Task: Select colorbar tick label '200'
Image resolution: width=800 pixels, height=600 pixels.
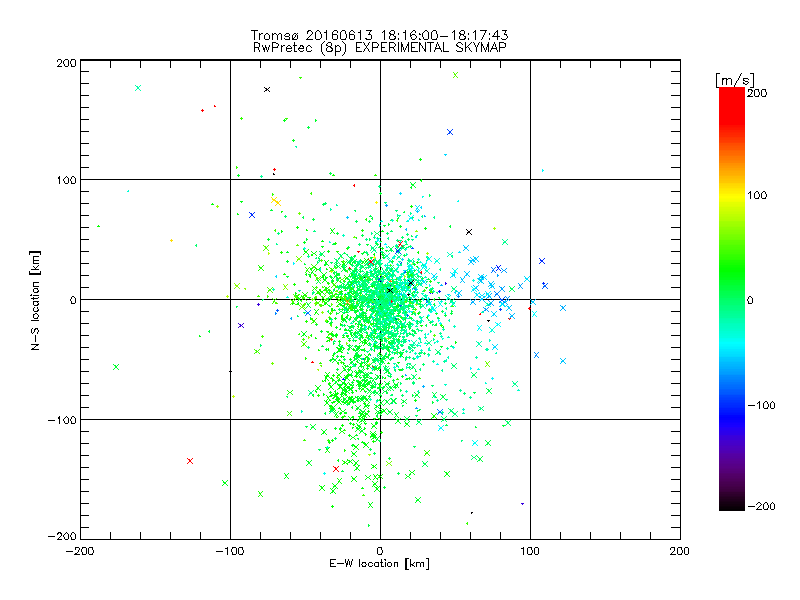Action: [x=757, y=93]
